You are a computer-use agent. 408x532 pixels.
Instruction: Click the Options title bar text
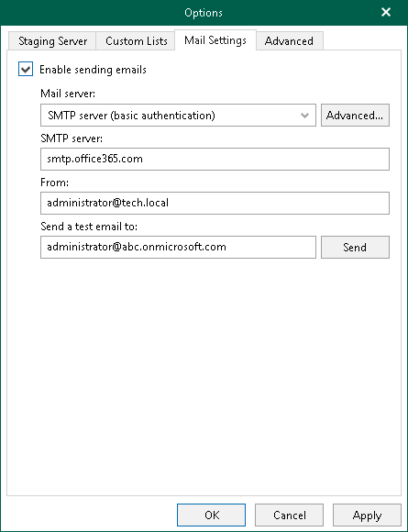(204, 13)
